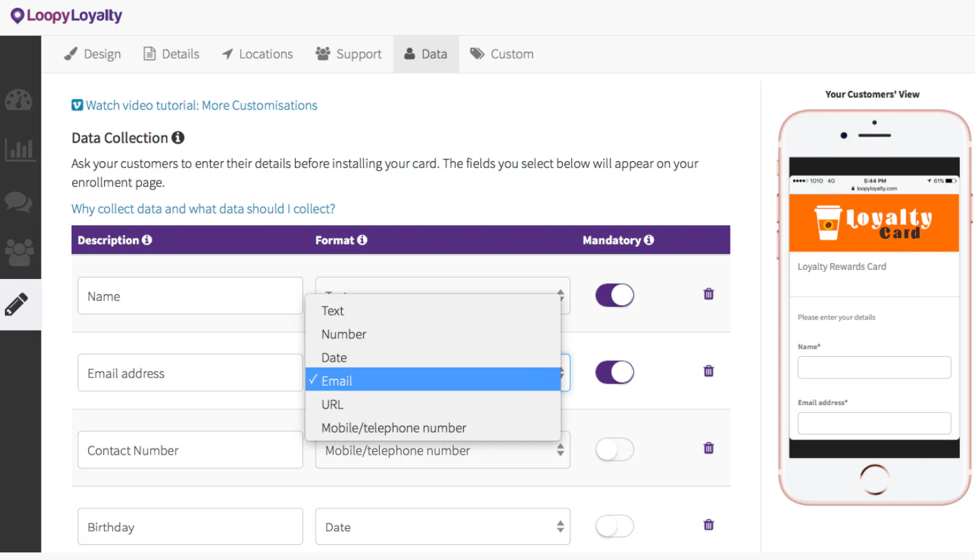This screenshot has height=560, width=975.
Task: Delete the Name field with trash icon
Action: [x=708, y=294]
